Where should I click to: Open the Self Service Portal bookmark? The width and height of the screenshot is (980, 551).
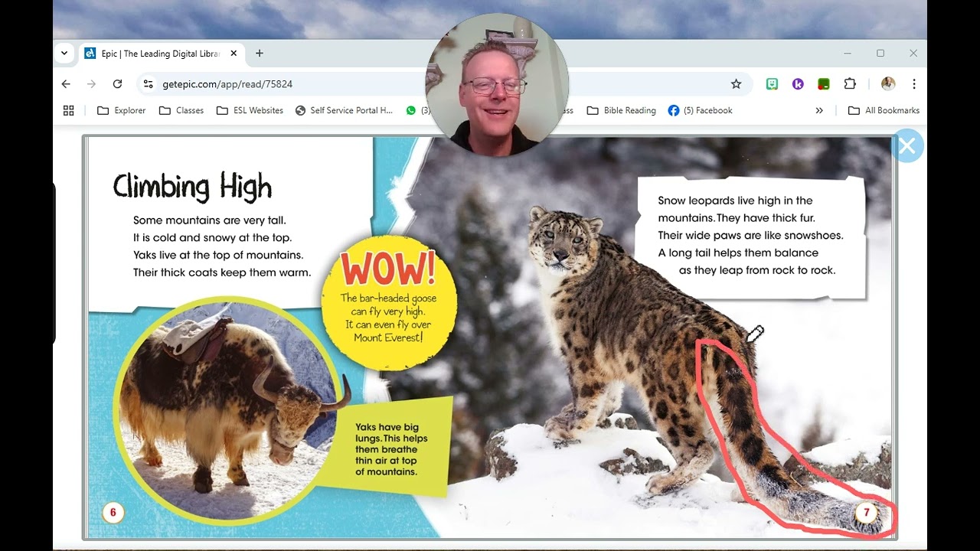pos(344,110)
